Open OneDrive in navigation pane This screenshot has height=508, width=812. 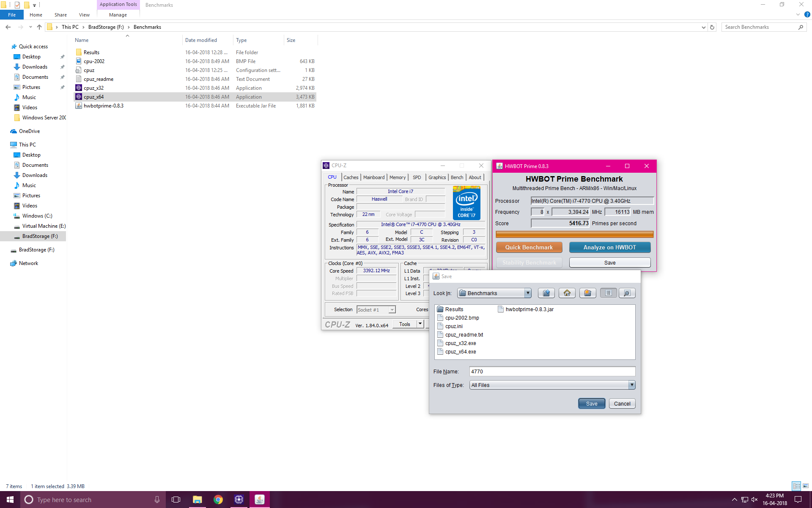click(29, 131)
